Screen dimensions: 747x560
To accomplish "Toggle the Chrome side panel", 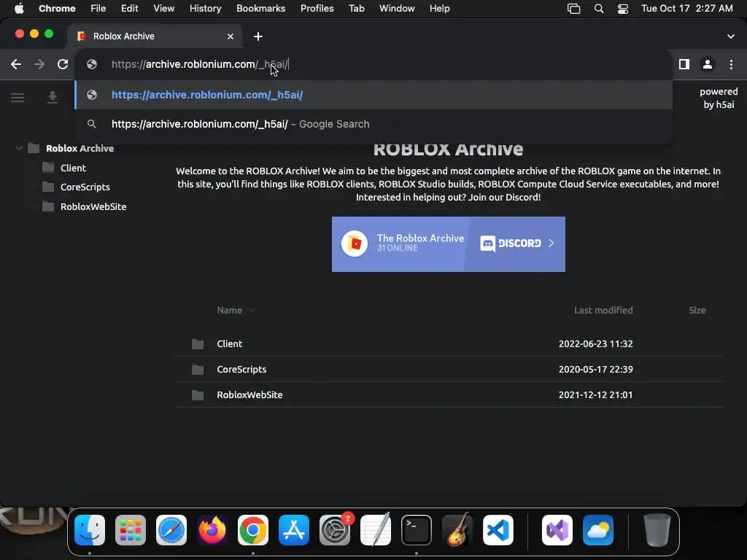I will (x=684, y=64).
